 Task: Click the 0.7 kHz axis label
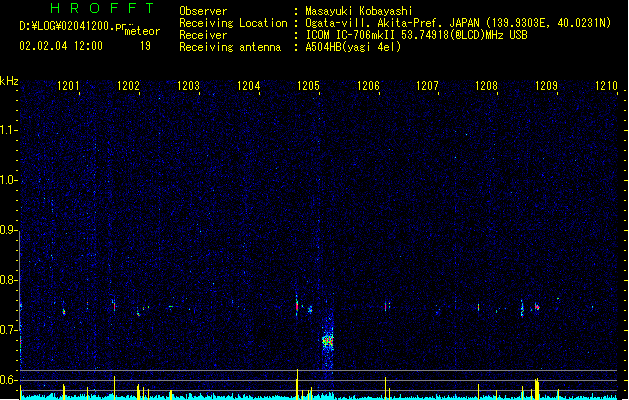(x=8, y=330)
